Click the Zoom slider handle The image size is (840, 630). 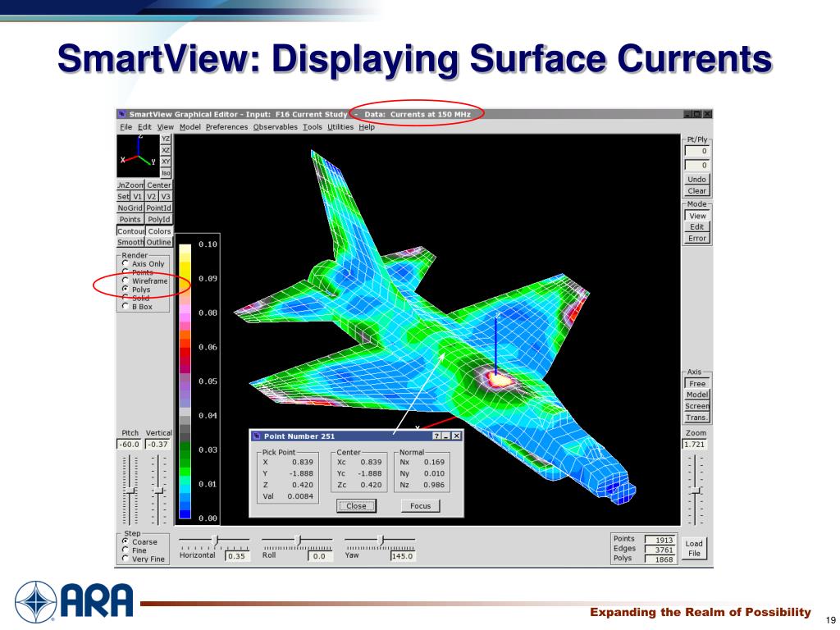pyautogui.click(x=695, y=491)
